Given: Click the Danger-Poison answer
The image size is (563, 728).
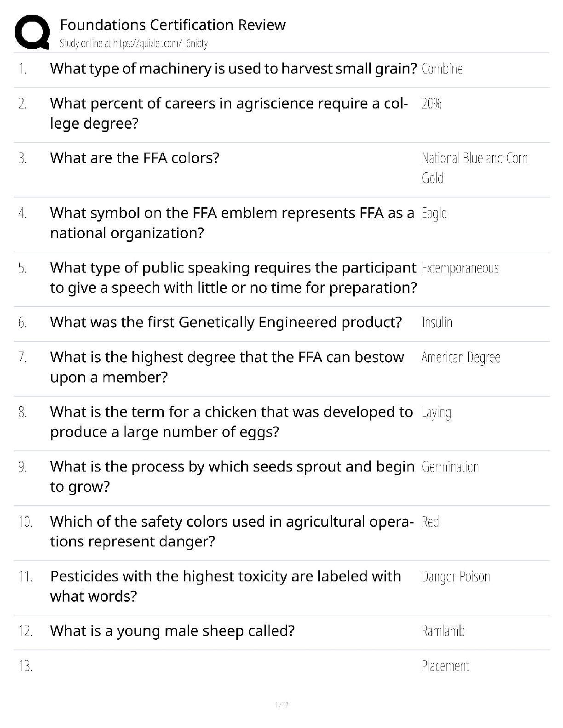Looking at the screenshot, I should coord(455,577).
